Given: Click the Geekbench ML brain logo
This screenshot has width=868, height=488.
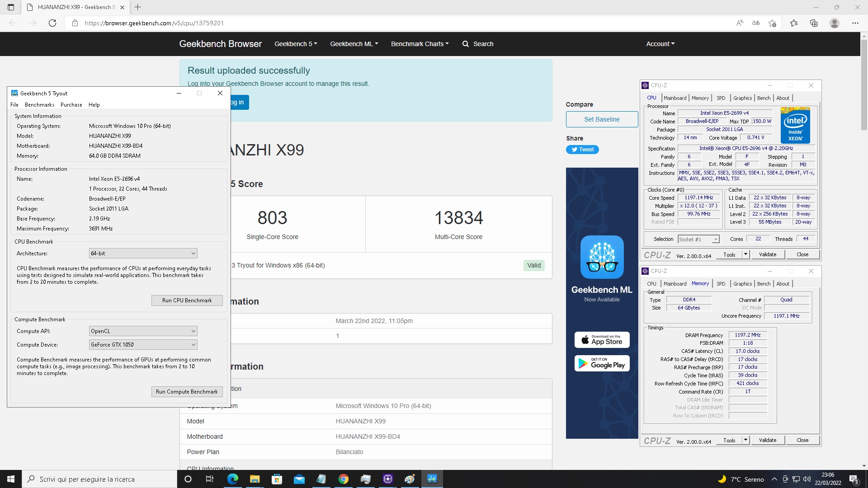Looking at the screenshot, I should (x=602, y=257).
